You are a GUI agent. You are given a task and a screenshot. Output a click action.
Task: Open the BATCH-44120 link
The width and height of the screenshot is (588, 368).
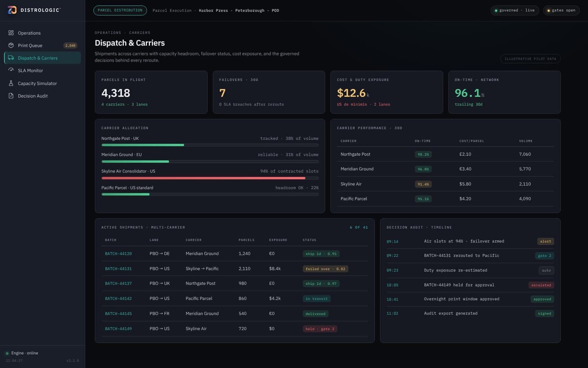coord(118,254)
